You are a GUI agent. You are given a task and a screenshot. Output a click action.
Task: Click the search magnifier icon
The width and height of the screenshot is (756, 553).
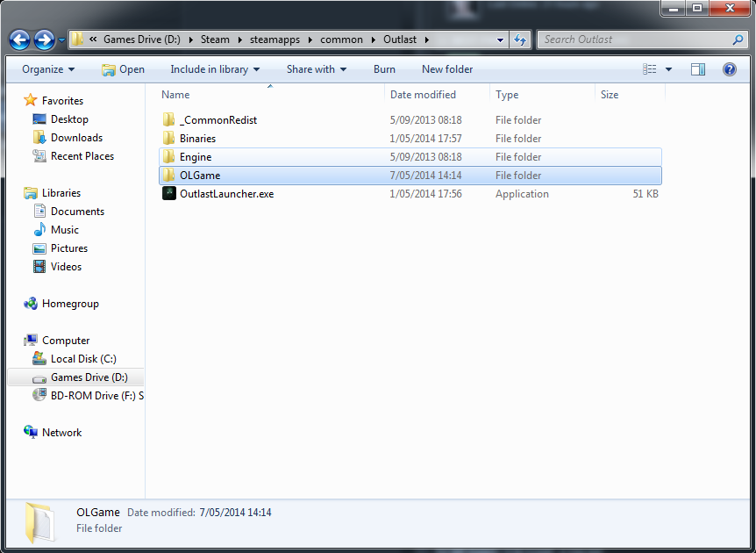(738, 39)
